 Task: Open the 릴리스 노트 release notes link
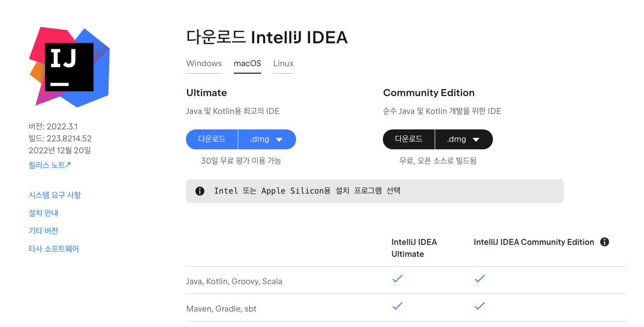tap(50, 165)
